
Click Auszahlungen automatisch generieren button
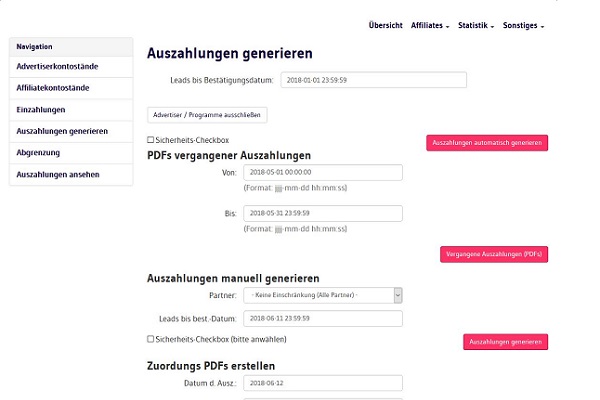487,143
